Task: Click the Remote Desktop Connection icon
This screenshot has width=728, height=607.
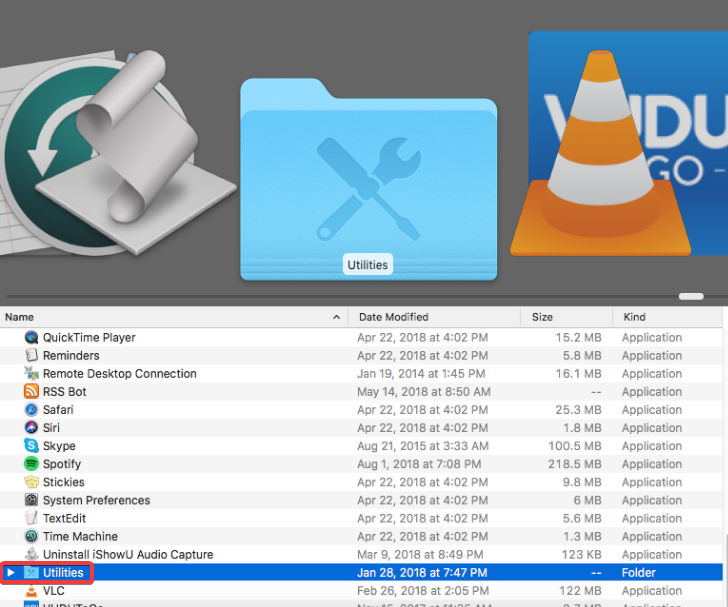Action: pos(31,374)
